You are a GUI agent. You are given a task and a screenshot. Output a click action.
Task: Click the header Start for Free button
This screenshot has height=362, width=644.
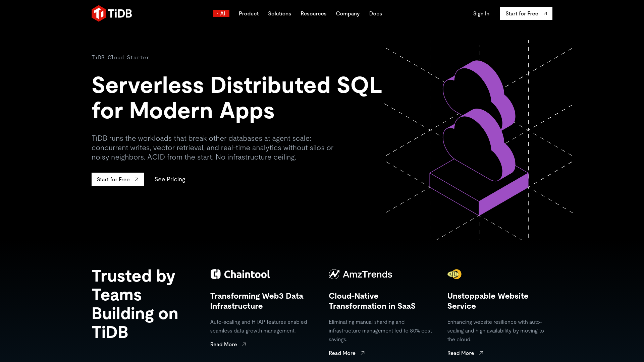(526, 13)
